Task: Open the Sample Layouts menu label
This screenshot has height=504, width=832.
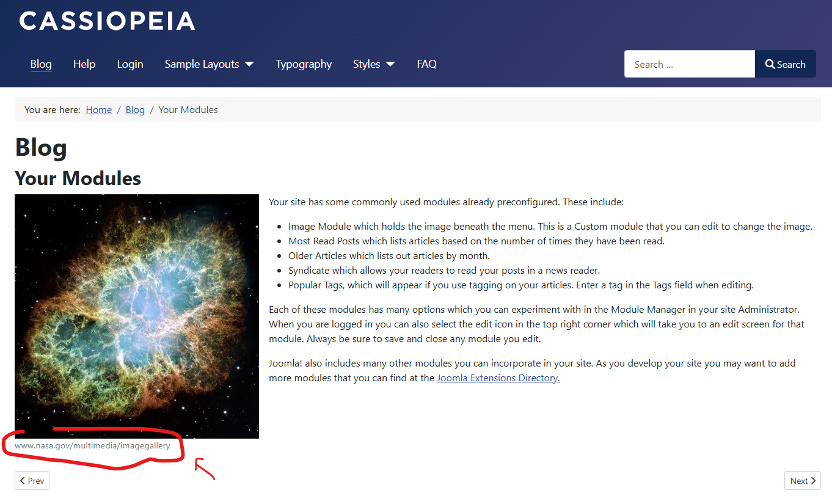Action: coord(202,64)
